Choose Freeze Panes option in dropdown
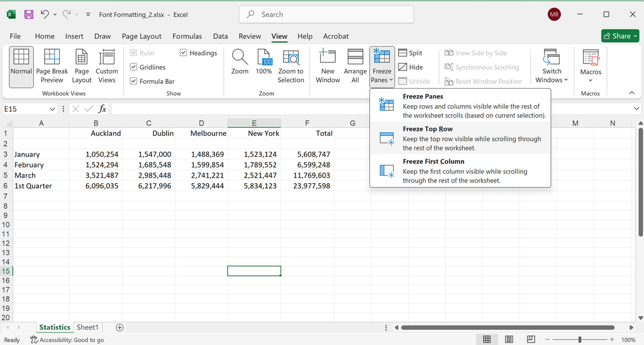This screenshot has height=345, width=644. click(x=460, y=106)
